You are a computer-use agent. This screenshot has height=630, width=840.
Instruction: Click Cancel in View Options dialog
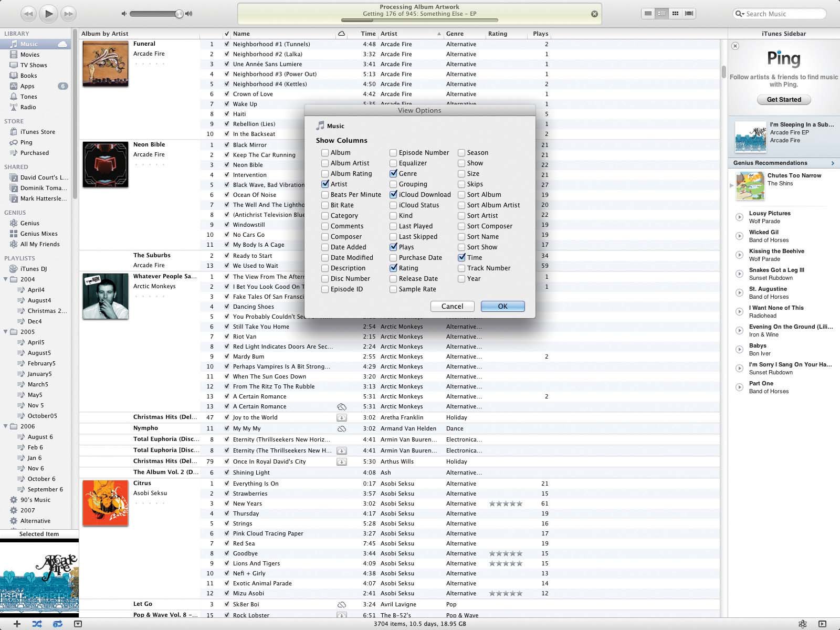pos(452,307)
